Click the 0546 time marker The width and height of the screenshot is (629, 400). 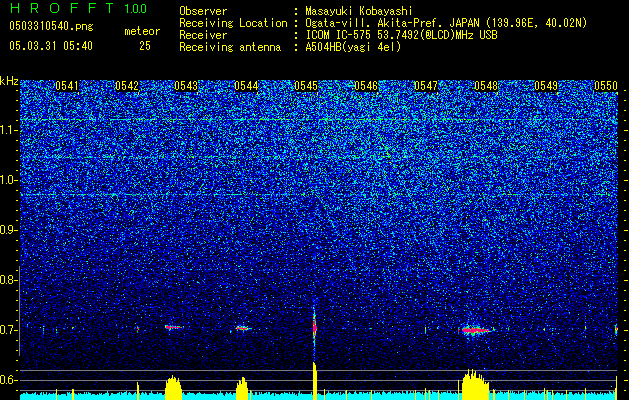pos(366,86)
